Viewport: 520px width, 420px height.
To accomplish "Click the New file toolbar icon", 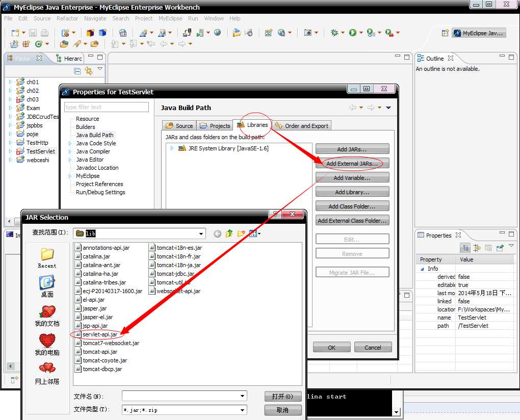I will coord(15,33).
